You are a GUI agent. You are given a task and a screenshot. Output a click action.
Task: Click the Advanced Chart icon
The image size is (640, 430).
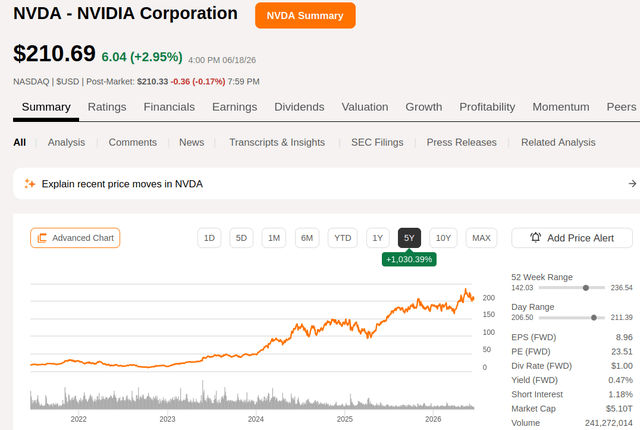tap(42, 238)
